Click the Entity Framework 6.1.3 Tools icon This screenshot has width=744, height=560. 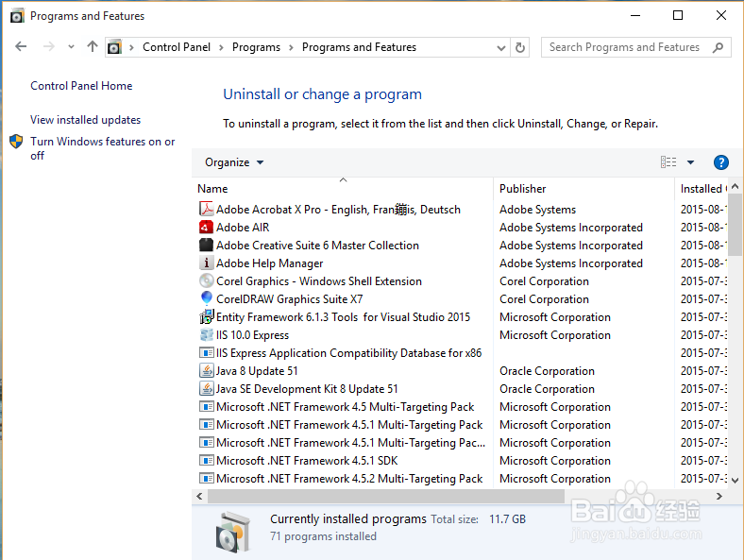coord(207,316)
